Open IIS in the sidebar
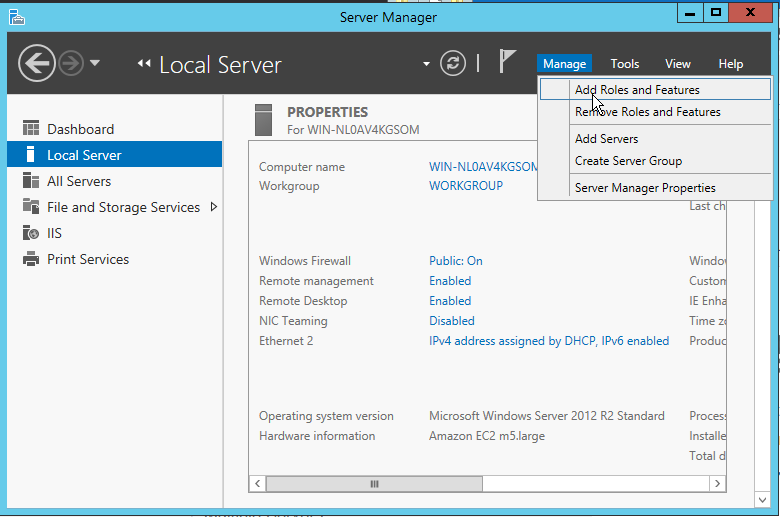Image resolution: width=780 pixels, height=517 pixels. [55, 233]
